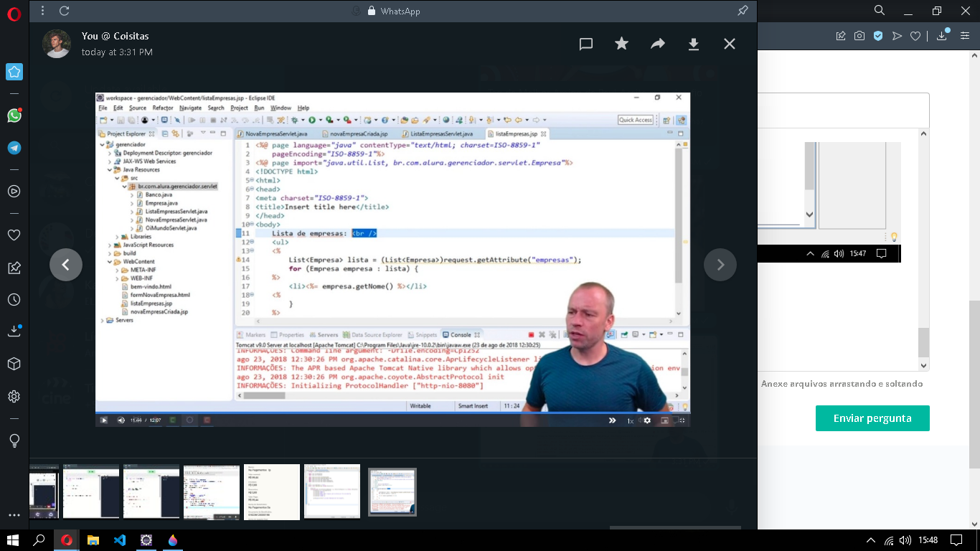
Task: Show the next image in viewer
Action: coord(720,265)
